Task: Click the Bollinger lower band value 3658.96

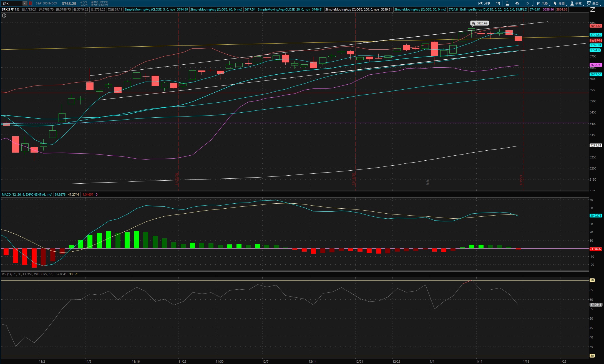Action: (548, 9)
